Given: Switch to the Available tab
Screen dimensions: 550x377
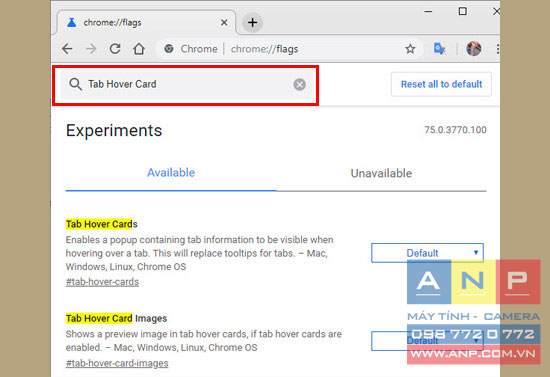Looking at the screenshot, I should (171, 173).
